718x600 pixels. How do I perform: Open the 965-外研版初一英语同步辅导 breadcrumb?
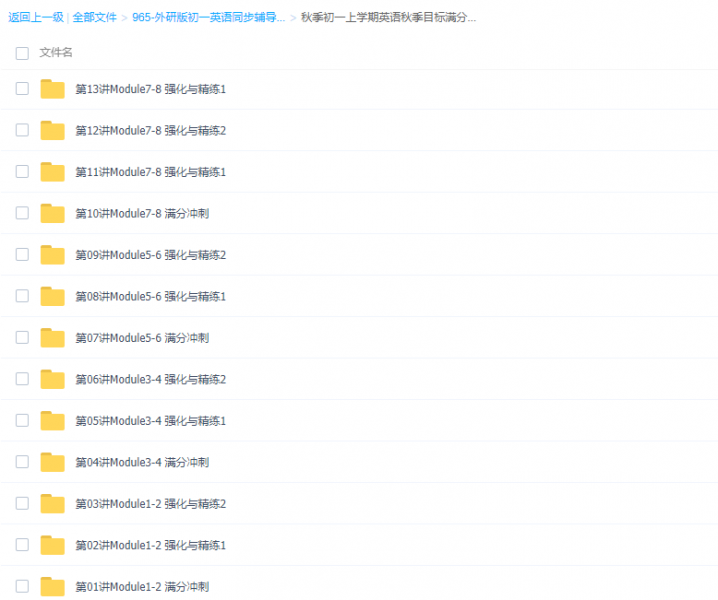pos(208,17)
